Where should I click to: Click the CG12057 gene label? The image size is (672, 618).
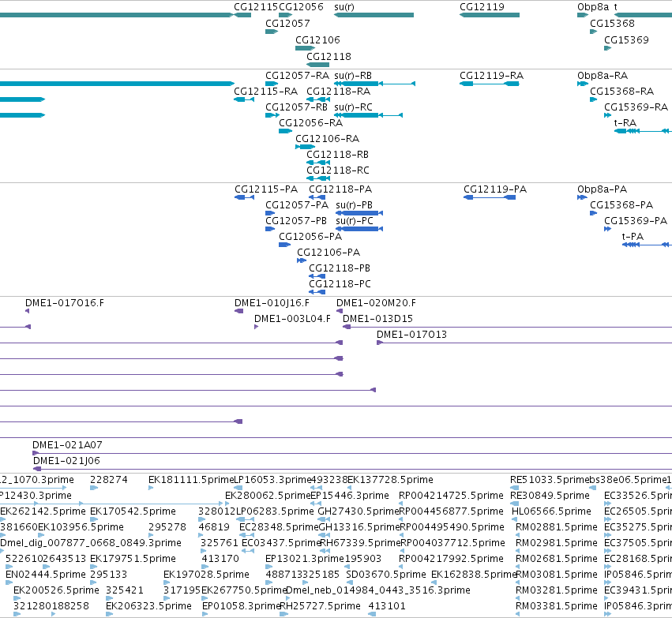[x=287, y=24]
